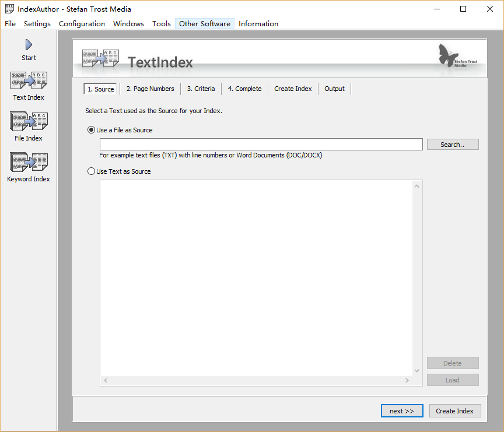
Task: Open the File Index sidebar icon
Action: (x=29, y=122)
